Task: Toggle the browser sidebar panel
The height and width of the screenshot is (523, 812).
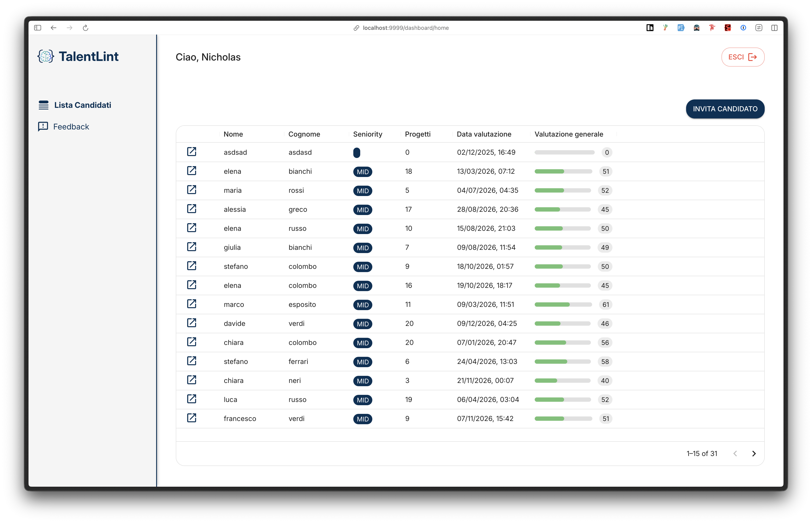Action: click(38, 28)
